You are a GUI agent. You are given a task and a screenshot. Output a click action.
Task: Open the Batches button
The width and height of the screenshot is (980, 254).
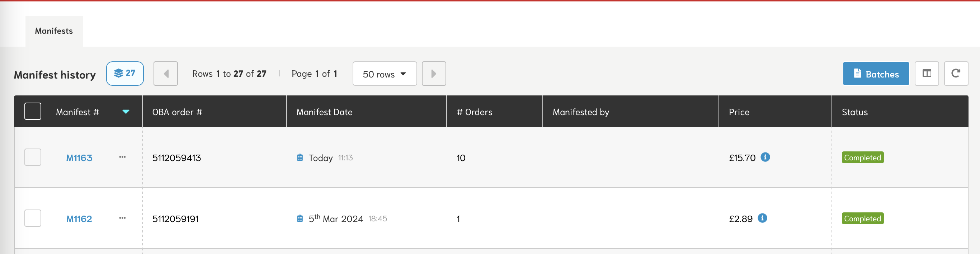pyautogui.click(x=875, y=74)
